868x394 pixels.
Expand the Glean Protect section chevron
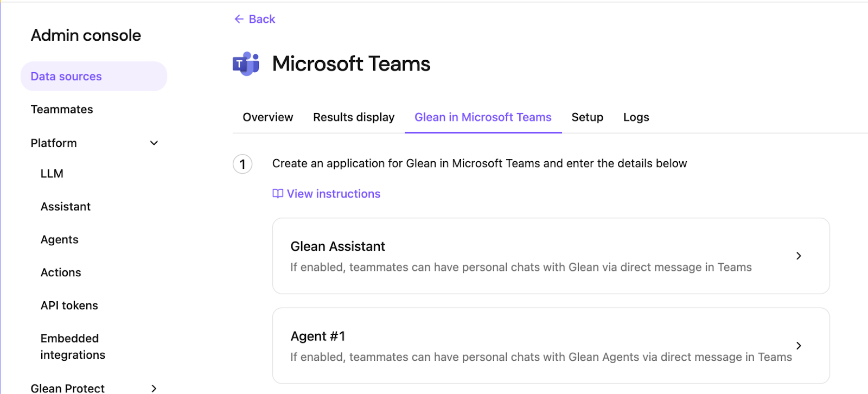click(154, 389)
